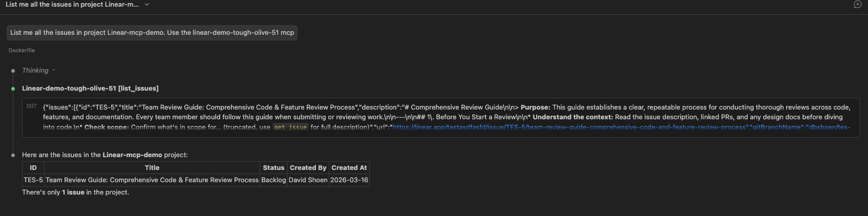Click the Title column header in table
Image resolution: width=868 pixels, height=216 pixels.
(x=152, y=168)
